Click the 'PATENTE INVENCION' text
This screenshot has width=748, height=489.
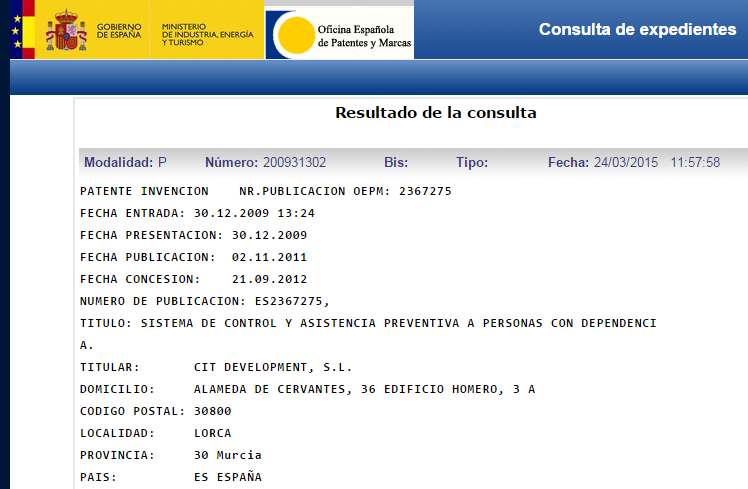[x=144, y=191]
